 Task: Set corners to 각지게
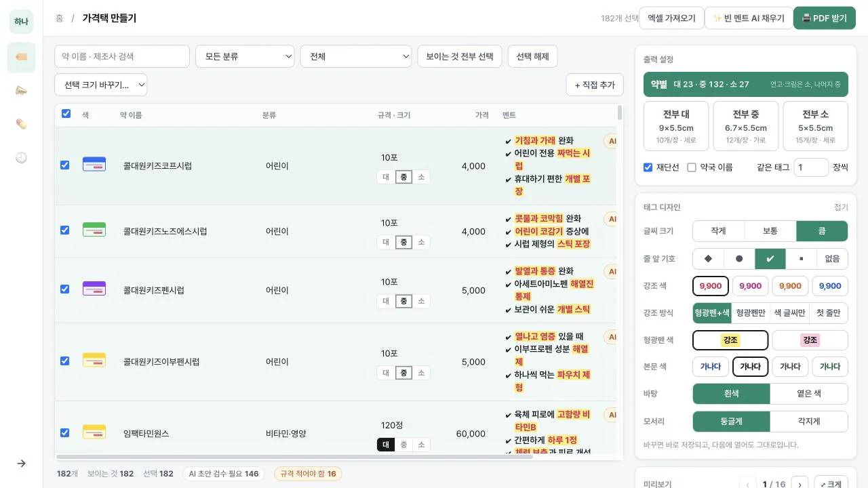809,421
